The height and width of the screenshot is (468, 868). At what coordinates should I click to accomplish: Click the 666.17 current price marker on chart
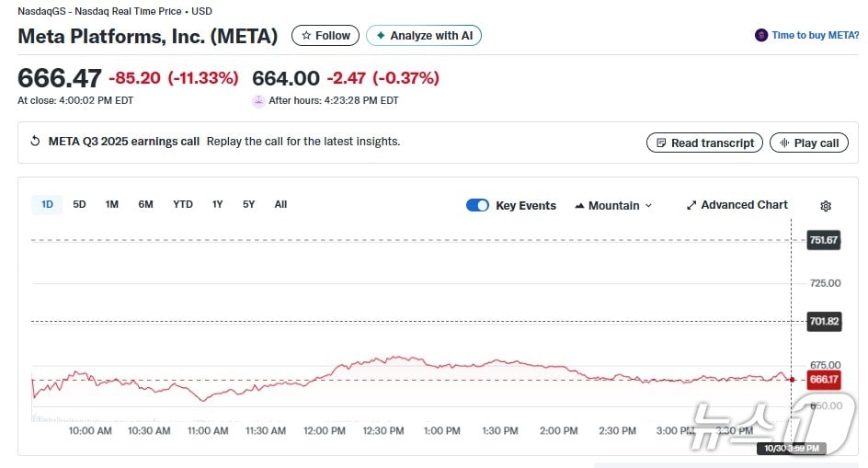pos(823,380)
